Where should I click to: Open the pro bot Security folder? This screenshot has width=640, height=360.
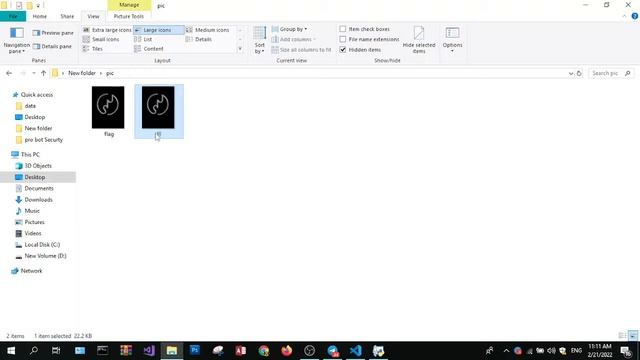tap(43, 140)
